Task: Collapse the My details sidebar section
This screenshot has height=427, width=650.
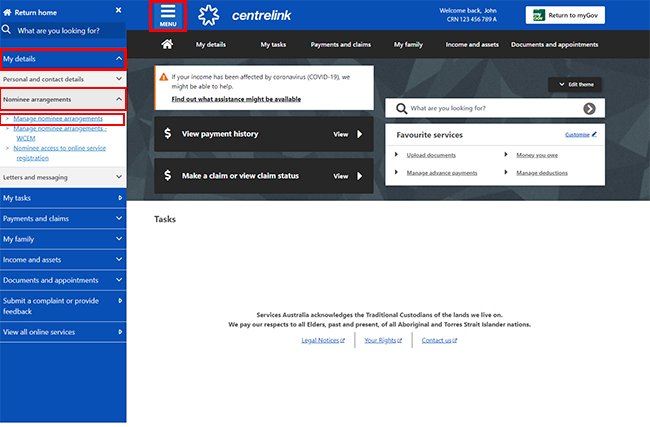Action: click(63, 59)
